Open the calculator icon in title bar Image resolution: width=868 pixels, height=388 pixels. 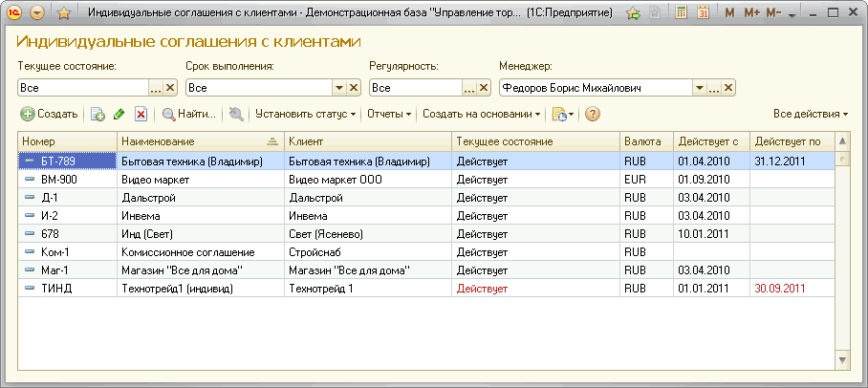(x=681, y=13)
